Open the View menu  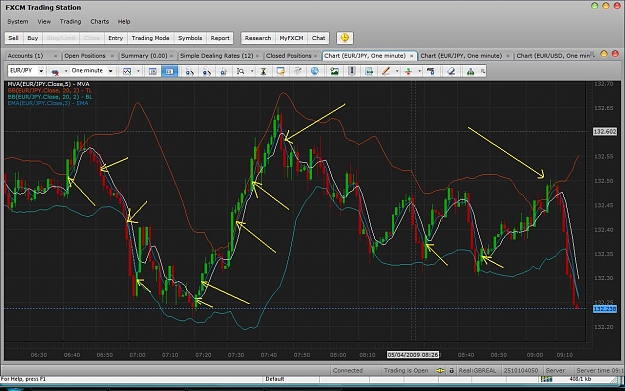(x=44, y=22)
